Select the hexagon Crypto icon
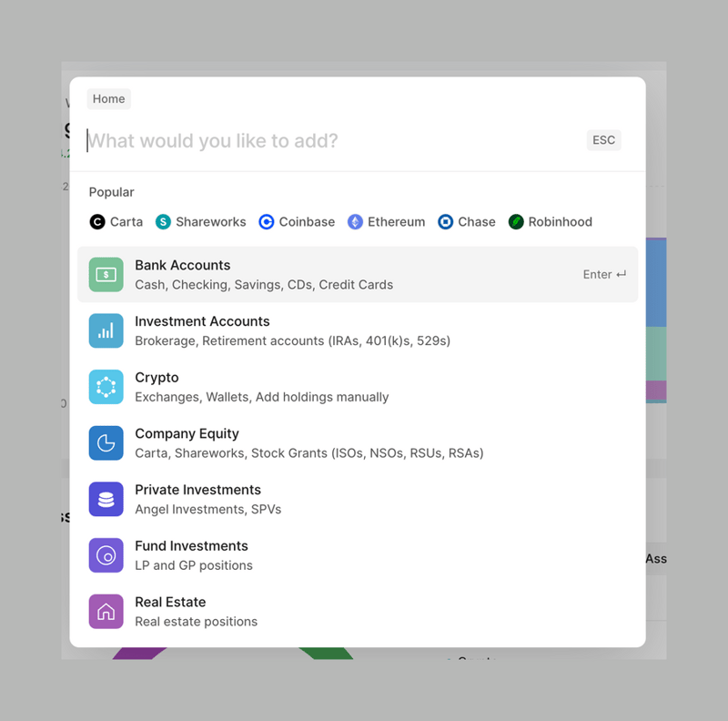 tap(106, 386)
